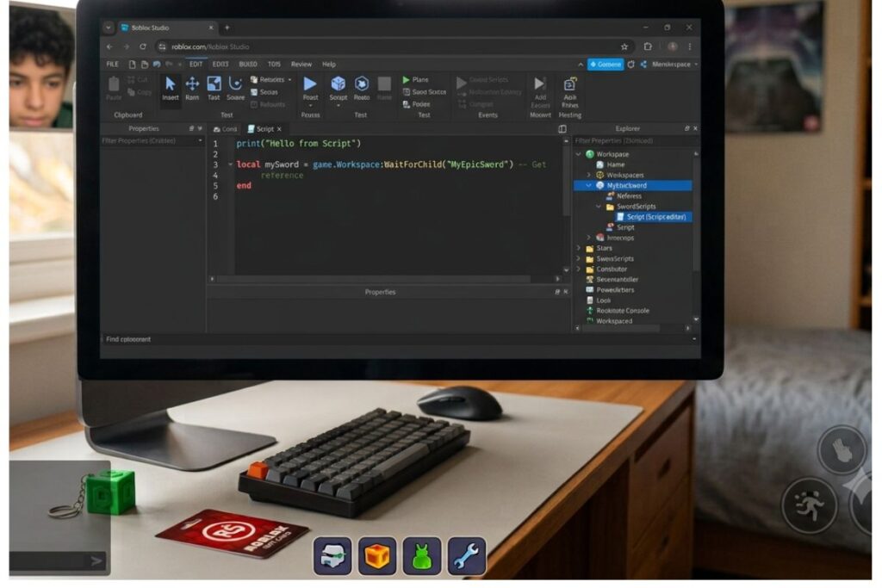The height and width of the screenshot is (588, 882).
Task: Switch to the EDIT ribbon tab
Action: point(196,65)
